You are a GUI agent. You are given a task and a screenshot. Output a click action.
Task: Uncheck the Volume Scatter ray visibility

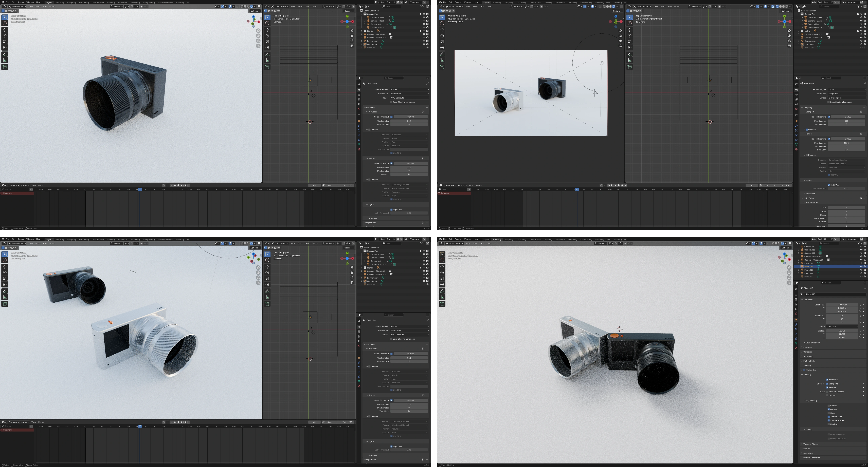[829, 421]
